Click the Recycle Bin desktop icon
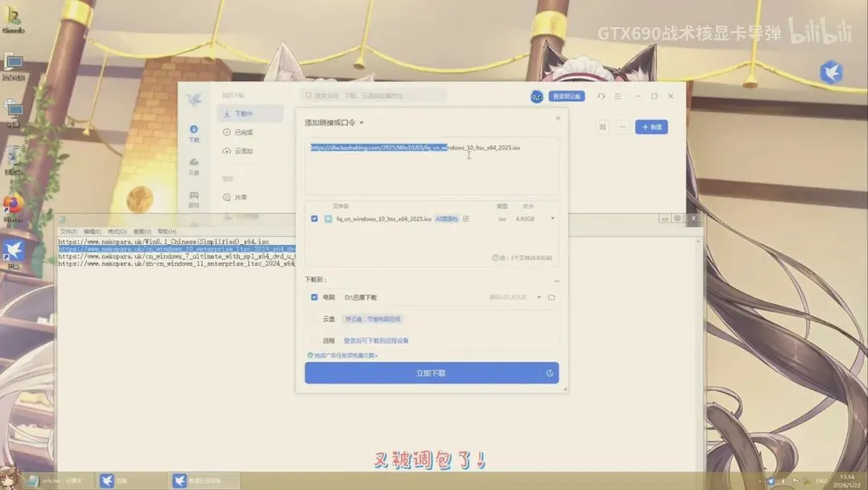 (x=14, y=161)
